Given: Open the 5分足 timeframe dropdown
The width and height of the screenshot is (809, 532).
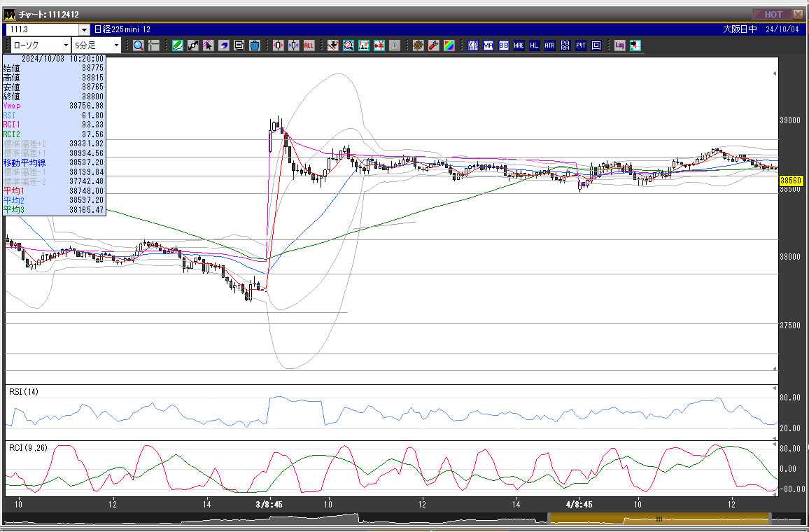Looking at the screenshot, I should pos(97,45).
